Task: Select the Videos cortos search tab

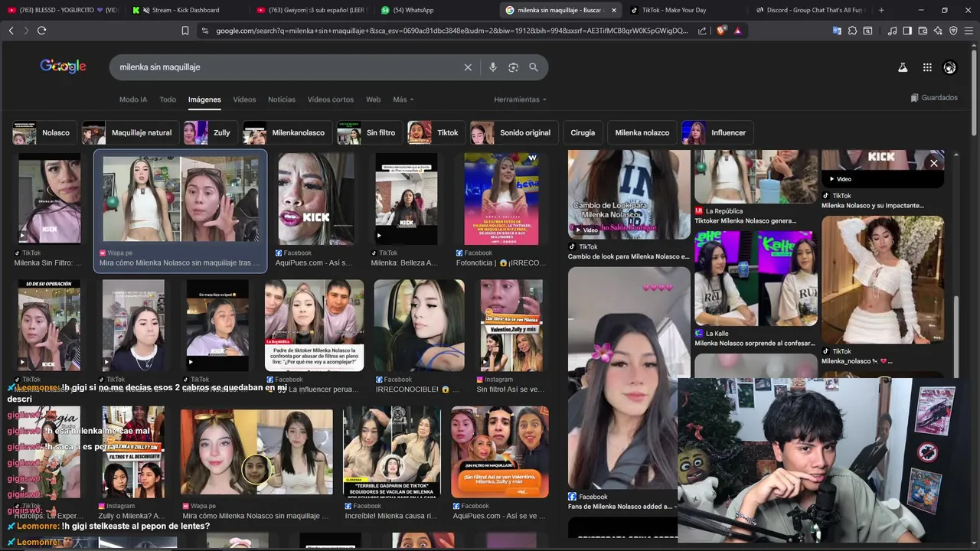Action: 331,99
